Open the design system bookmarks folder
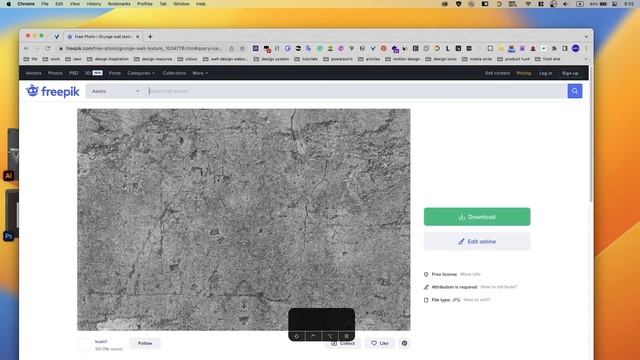This screenshot has height=360, width=640. [271, 59]
